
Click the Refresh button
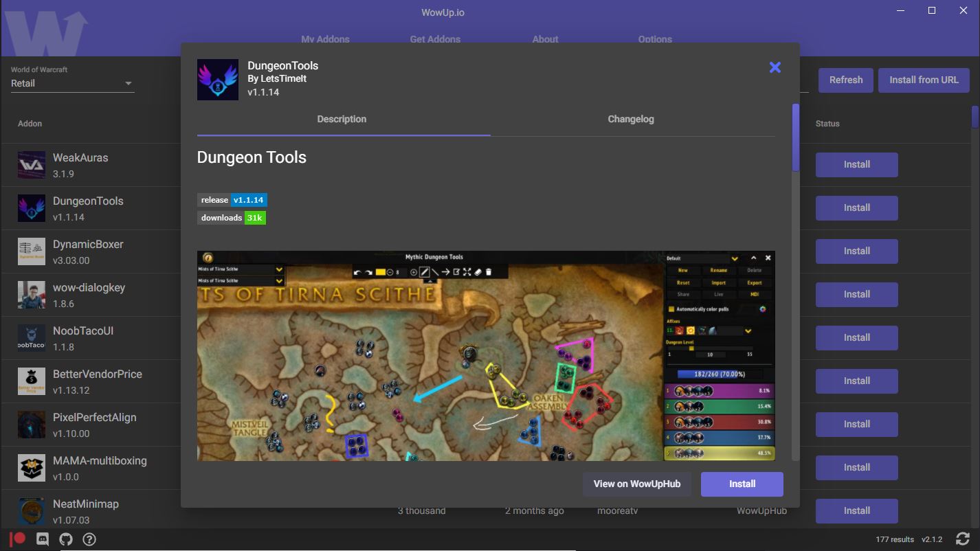[846, 80]
